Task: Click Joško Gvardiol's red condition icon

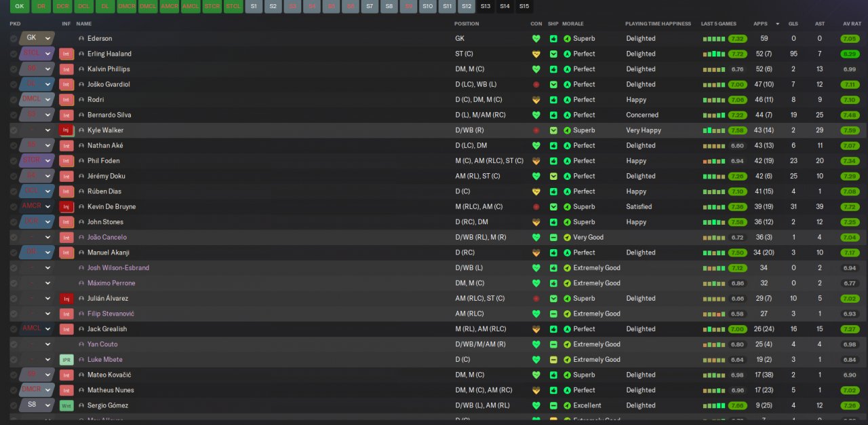Action: point(536,84)
